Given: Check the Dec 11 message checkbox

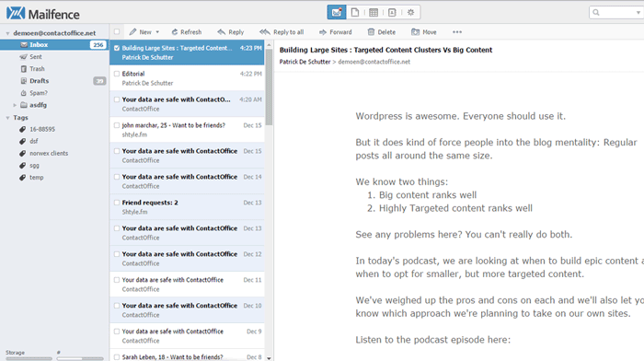Looking at the screenshot, I should pyautogui.click(x=117, y=280).
